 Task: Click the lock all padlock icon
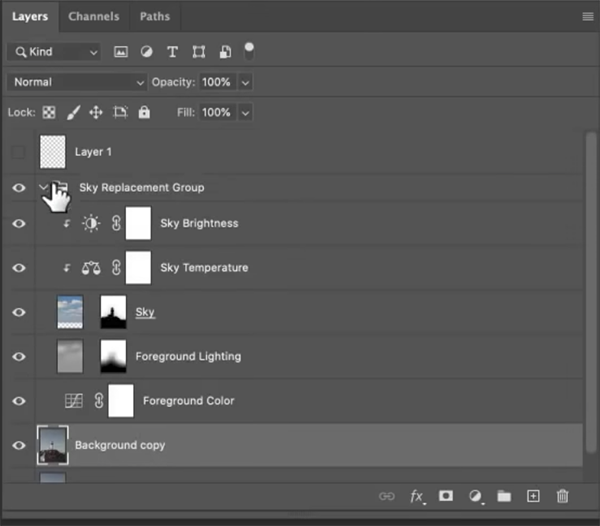[145, 113]
